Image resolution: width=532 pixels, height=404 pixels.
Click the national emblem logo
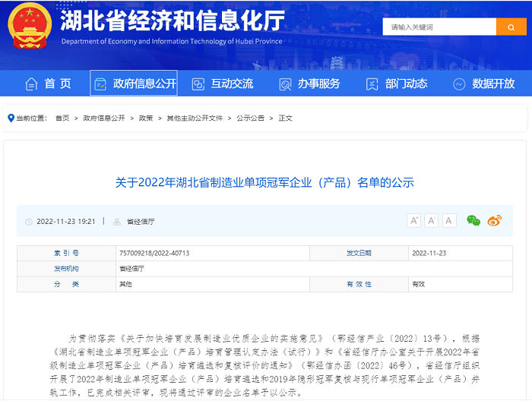(x=30, y=27)
